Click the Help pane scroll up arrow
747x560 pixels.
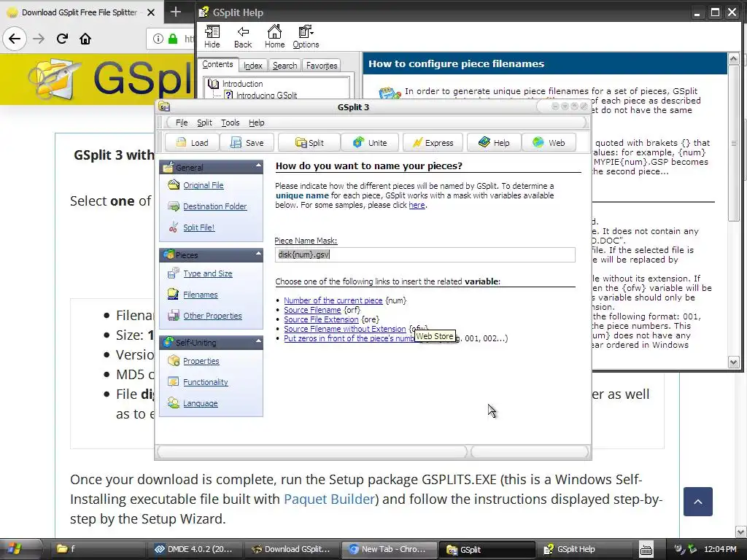click(x=734, y=58)
